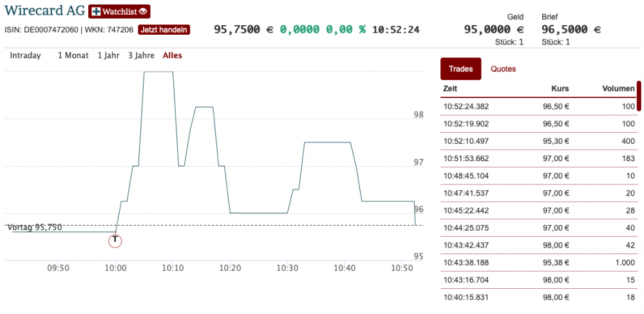Image resolution: width=644 pixels, height=314 pixels.
Task: Select the 1 Jahr chart range
Action: pyautogui.click(x=108, y=55)
